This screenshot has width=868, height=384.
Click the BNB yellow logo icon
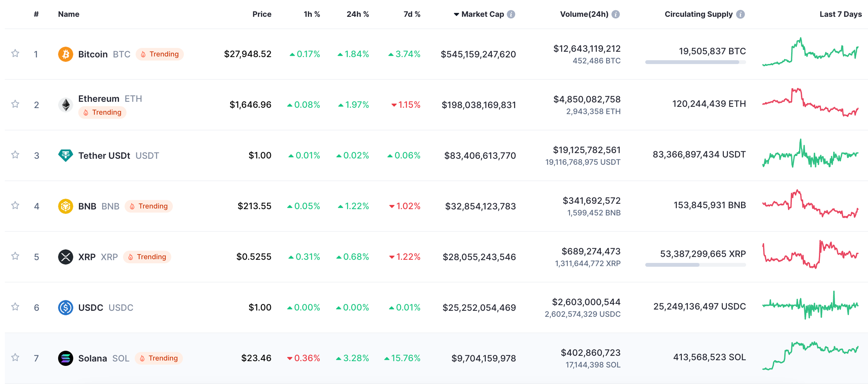(x=66, y=206)
